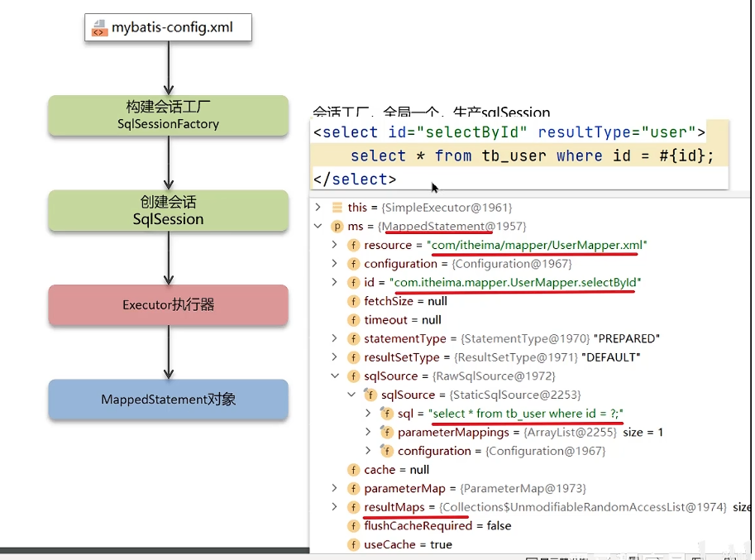Viewport: 755px width, 560px height.
Task: Click the field icon beside useCache
Action: (x=353, y=544)
